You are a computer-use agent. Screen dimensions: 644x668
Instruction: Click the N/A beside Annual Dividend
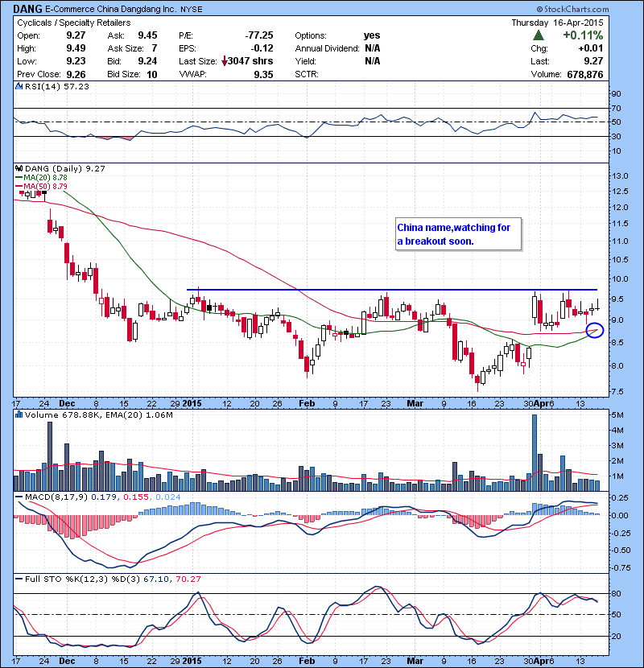click(x=373, y=48)
